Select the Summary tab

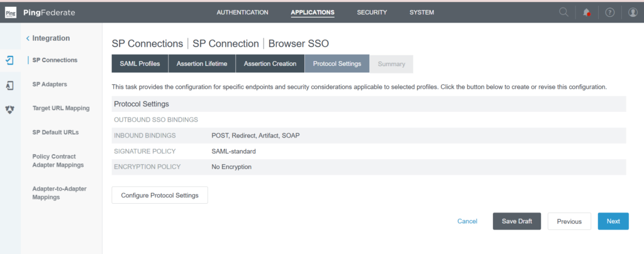(x=391, y=64)
